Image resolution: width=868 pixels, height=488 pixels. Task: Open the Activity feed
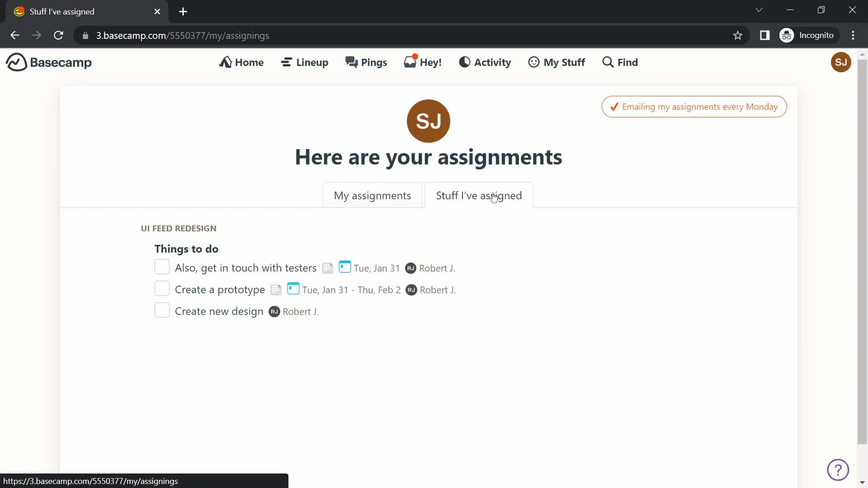[486, 62]
